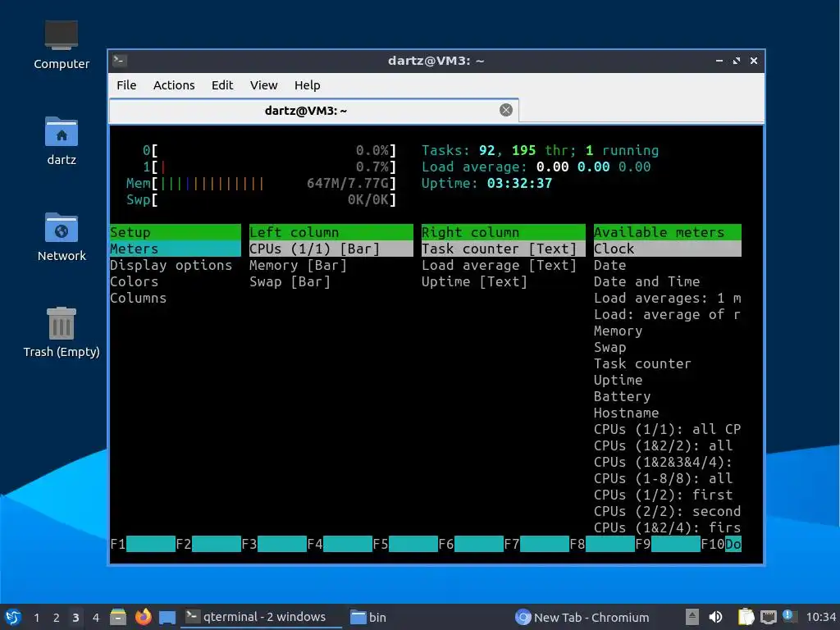The height and width of the screenshot is (630, 840).
Task: Open the Network desktop icon
Action: point(61,237)
